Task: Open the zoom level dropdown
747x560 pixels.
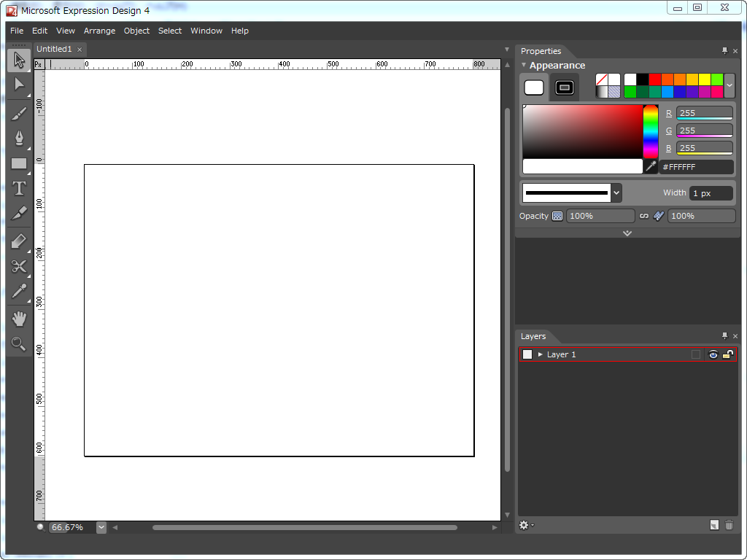Action: 101,527
